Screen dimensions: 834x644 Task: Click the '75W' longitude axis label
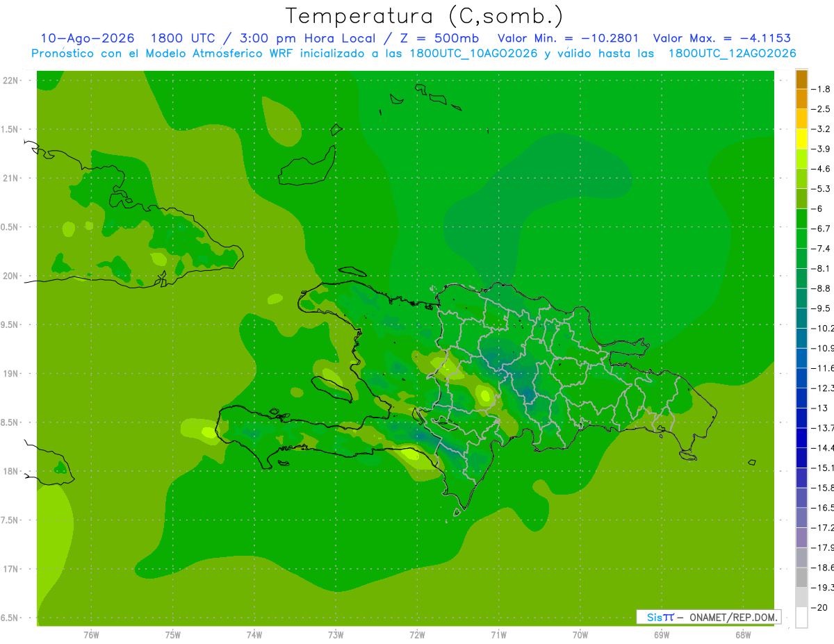[173, 635]
